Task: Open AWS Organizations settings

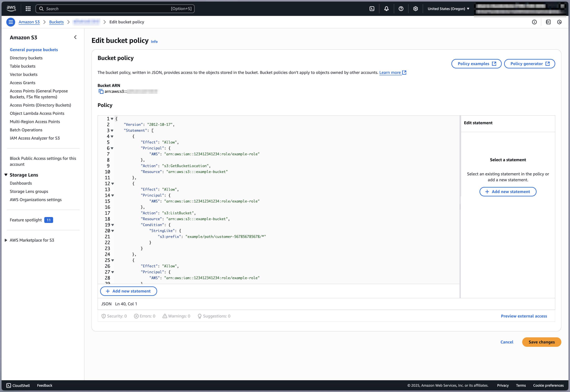Action: (x=36, y=200)
